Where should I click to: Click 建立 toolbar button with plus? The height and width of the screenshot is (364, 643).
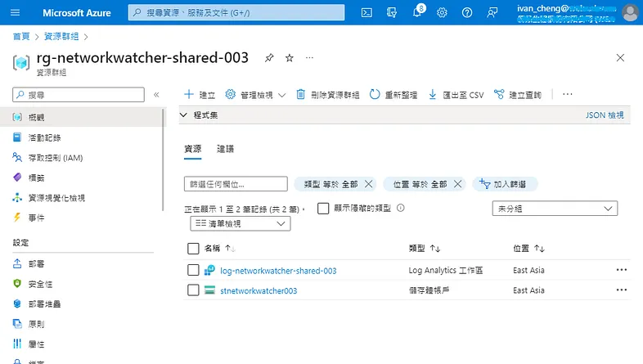pyautogui.click(x=200, y=95)
